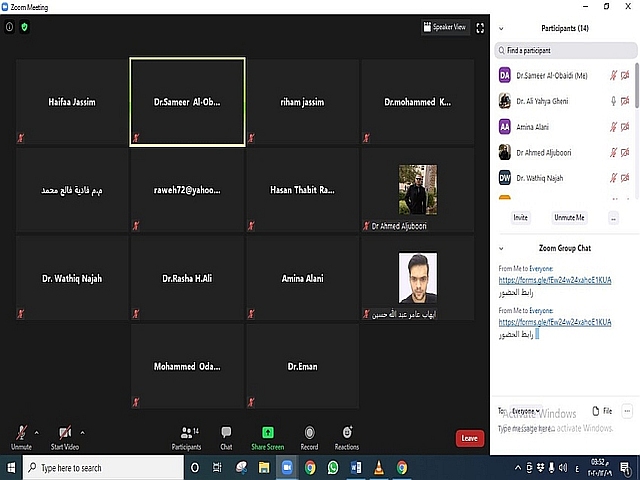This screenshot has width=640, height=480.
Task: Enter full screen mode icon
Action: (x=480, y=28)
